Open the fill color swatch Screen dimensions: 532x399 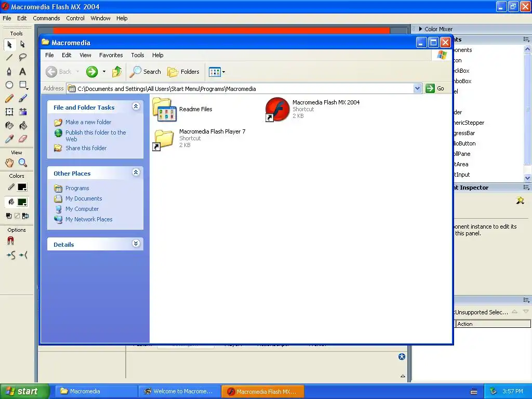pos(22,202)
